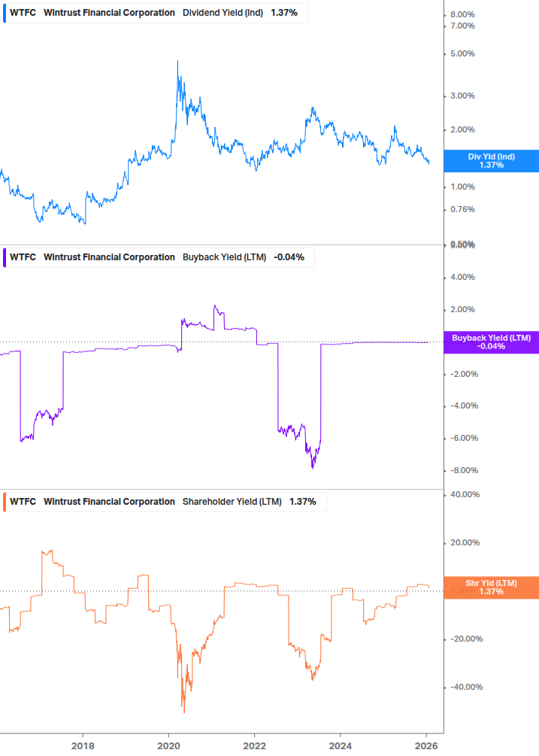Screen dimensions: 539x756
Task: Click the -20.00% tick on shareholder yield axis
Action: point(466,639)
